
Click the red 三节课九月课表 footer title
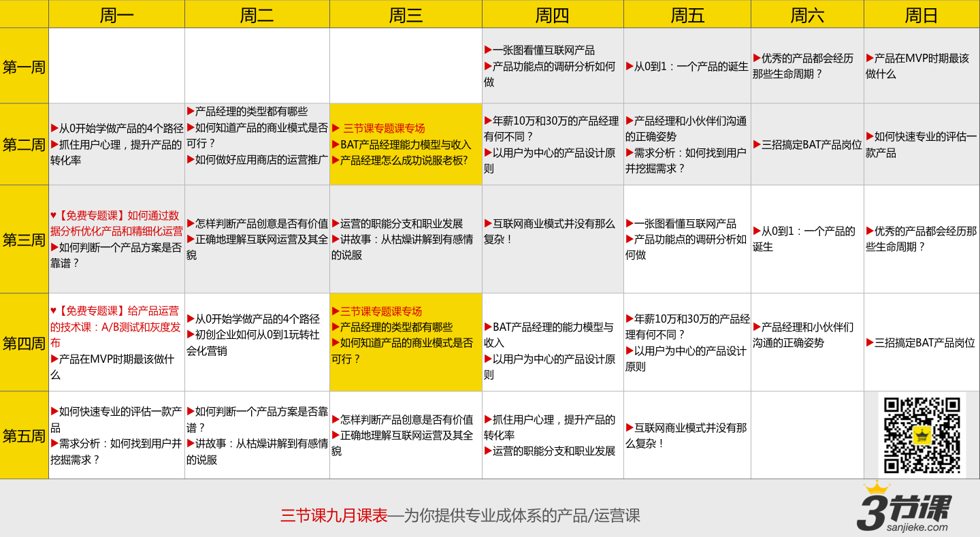click(333, 515)
